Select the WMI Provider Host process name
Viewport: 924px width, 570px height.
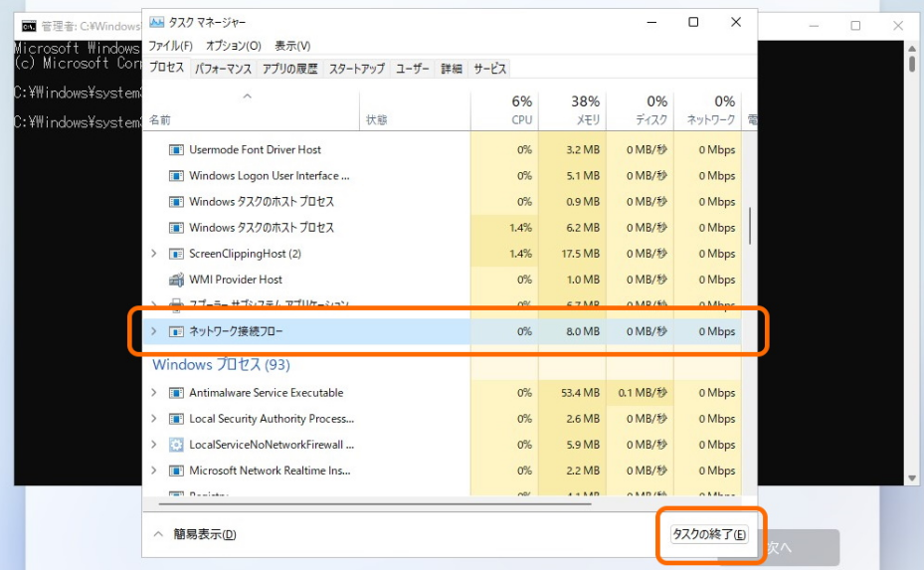(236, 280)
